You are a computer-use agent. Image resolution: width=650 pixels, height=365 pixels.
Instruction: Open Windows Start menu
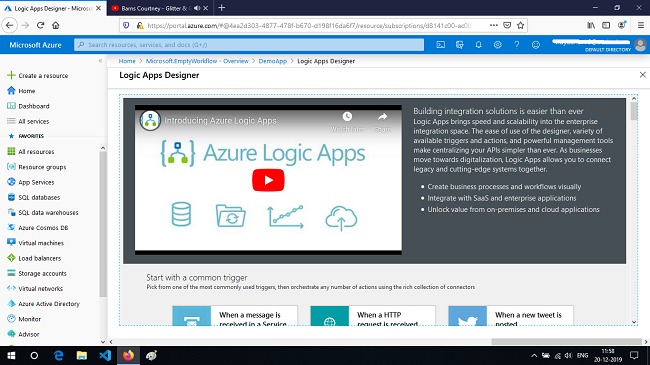(x=11, y=355)
